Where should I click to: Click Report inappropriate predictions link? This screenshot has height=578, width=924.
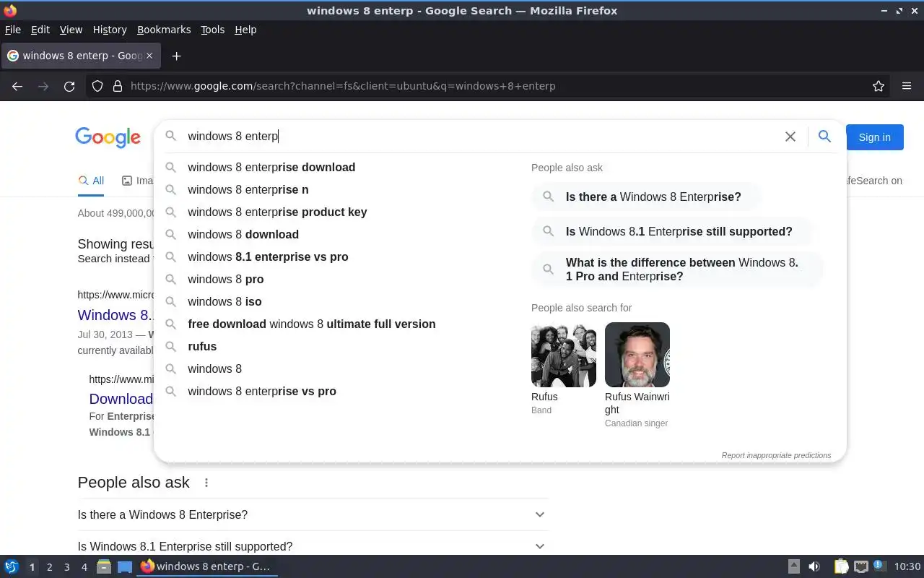pos(776,455)
